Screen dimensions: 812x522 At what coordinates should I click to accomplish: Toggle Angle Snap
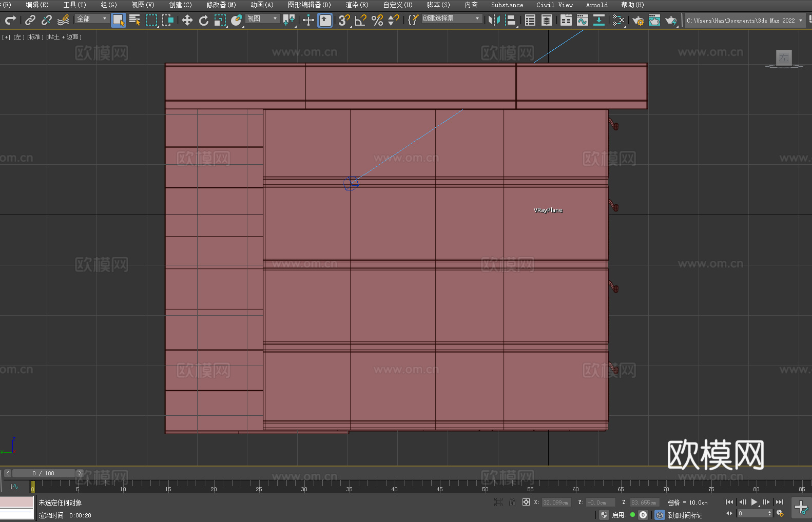361,20
